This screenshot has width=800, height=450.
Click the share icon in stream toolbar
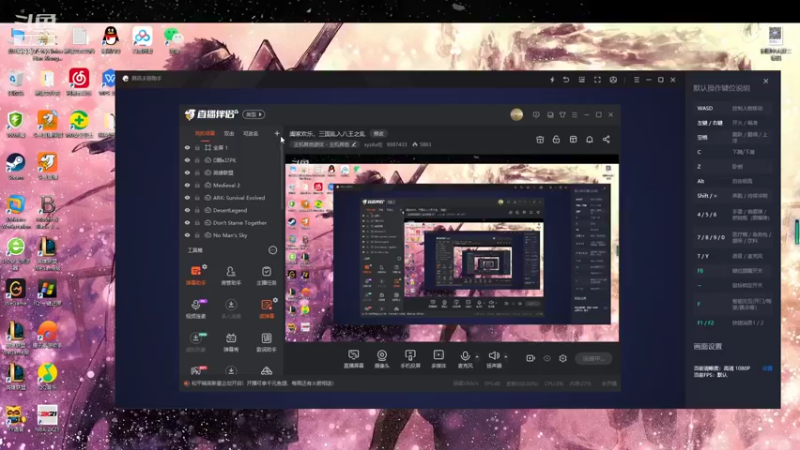click(x=606, y=139)
